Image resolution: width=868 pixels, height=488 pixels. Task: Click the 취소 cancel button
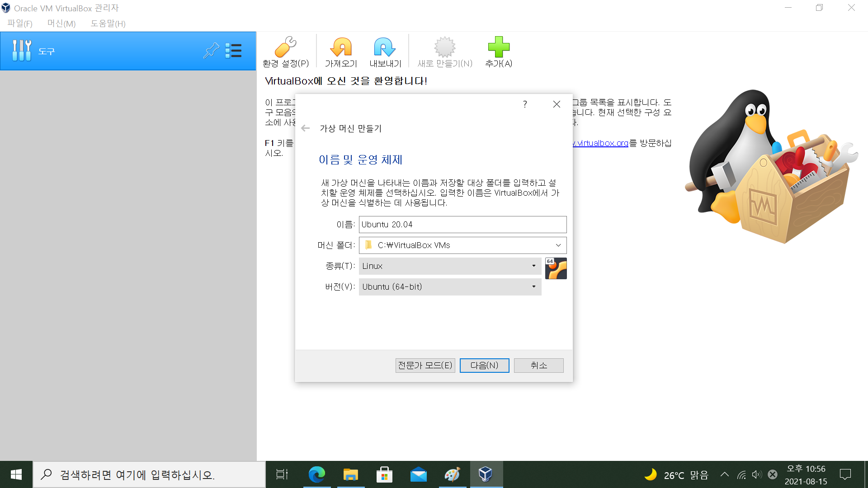[x=538, y=366]
